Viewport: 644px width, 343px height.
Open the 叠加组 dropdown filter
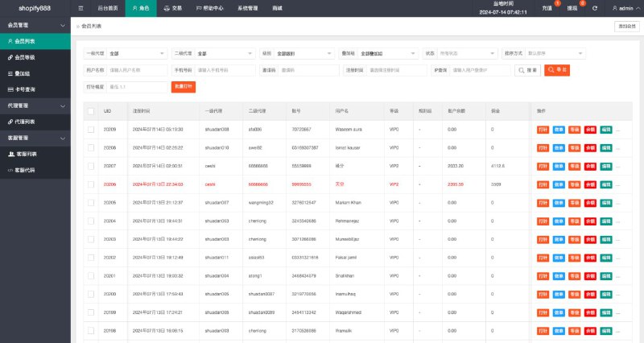pyautogui.click(x=388, y=53)
